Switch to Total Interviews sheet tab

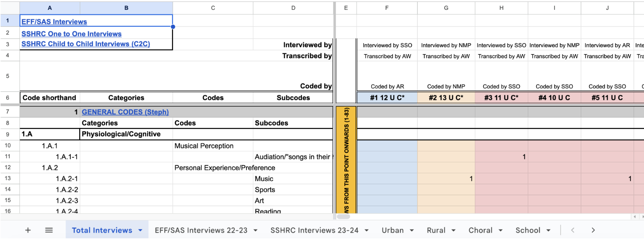click(x=102, y=230)
